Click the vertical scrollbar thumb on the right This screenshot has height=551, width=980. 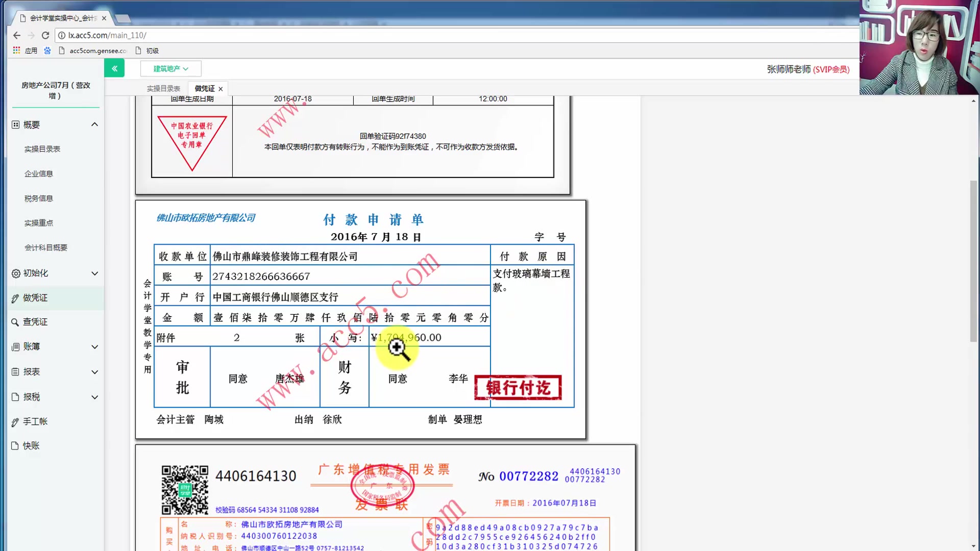click(x=973, y=260)
